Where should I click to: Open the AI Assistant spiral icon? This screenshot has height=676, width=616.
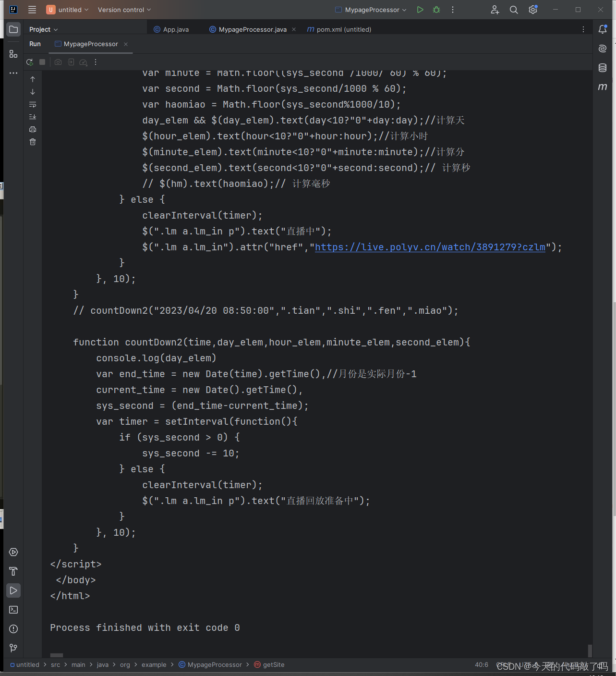[x=603, y=49]
